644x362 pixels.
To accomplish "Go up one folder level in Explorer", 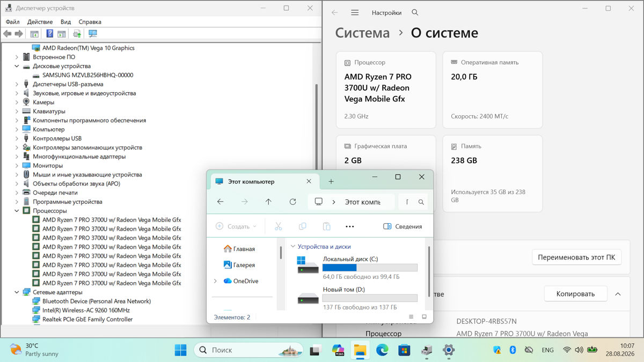I will (x=268, y=202).
